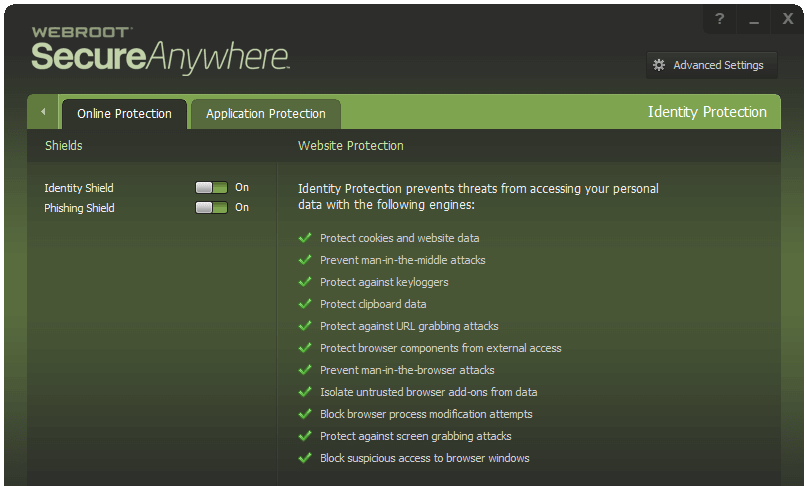Click 'Block suspicious access to browser windows'
The width and height of the screenshot is (807, 486).
point(425,458)
